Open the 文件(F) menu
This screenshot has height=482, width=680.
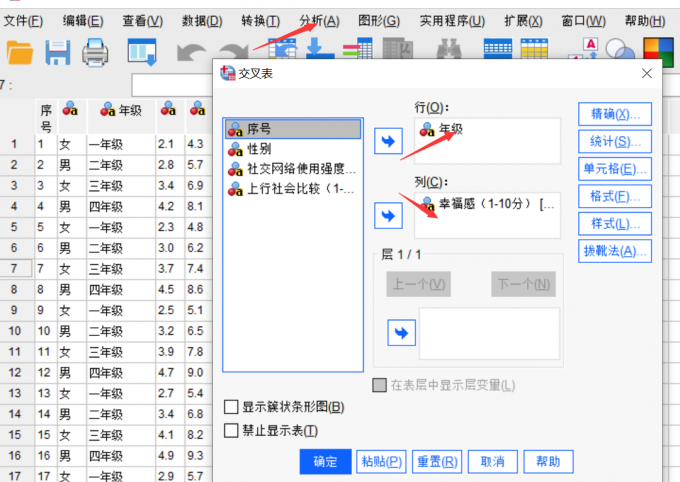(x=23, y=21)
